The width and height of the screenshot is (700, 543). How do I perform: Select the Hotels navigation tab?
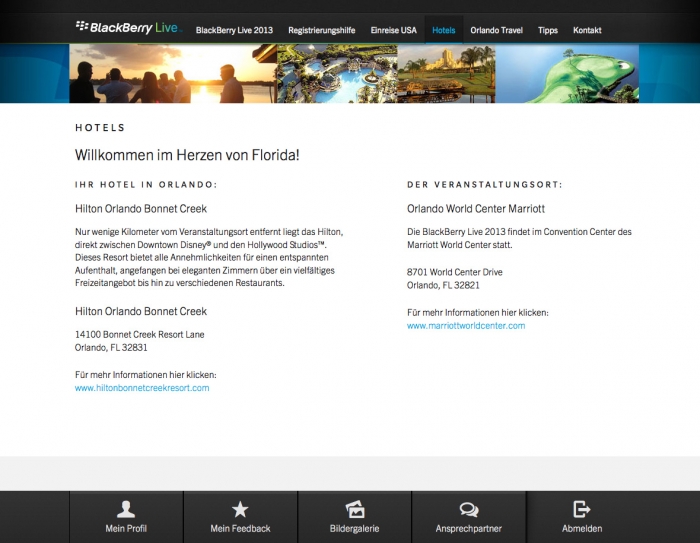[x=444, y=30]
